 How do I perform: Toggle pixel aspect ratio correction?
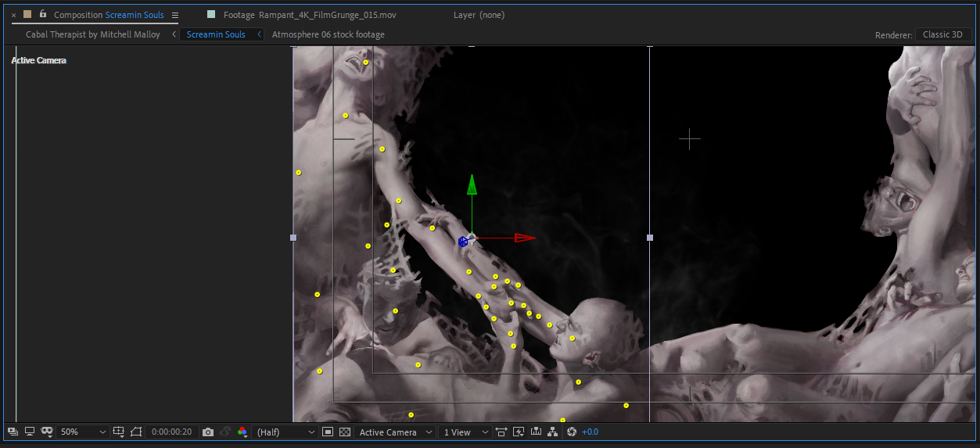pos(501,432)
